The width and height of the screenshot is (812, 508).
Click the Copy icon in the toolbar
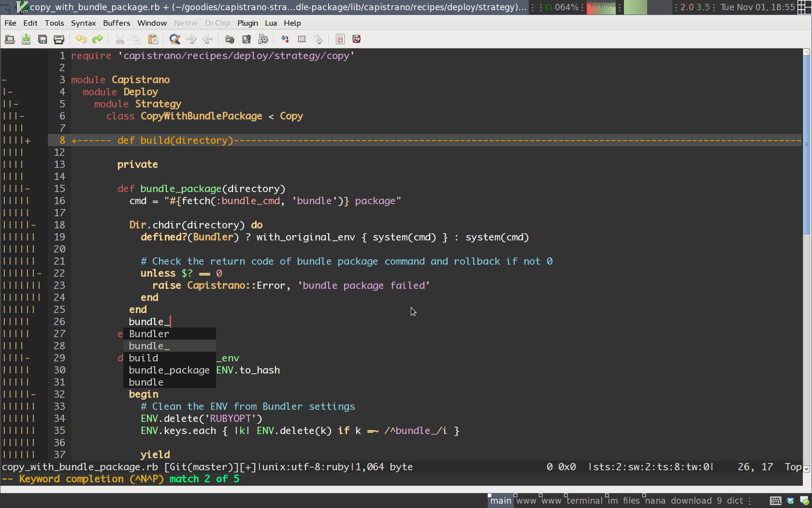(136, 39)
